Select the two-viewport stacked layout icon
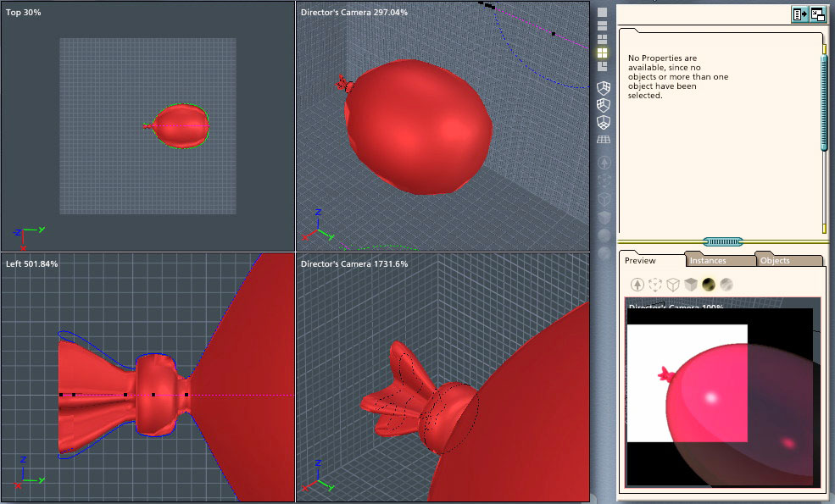Viewport: 835px width, 504px height. tap(603, 26)
